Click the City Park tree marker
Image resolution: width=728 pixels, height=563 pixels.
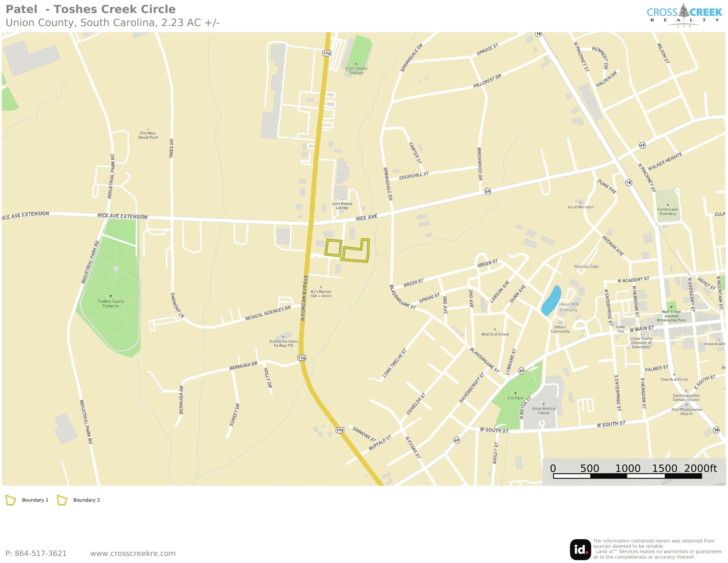[515, 393]
